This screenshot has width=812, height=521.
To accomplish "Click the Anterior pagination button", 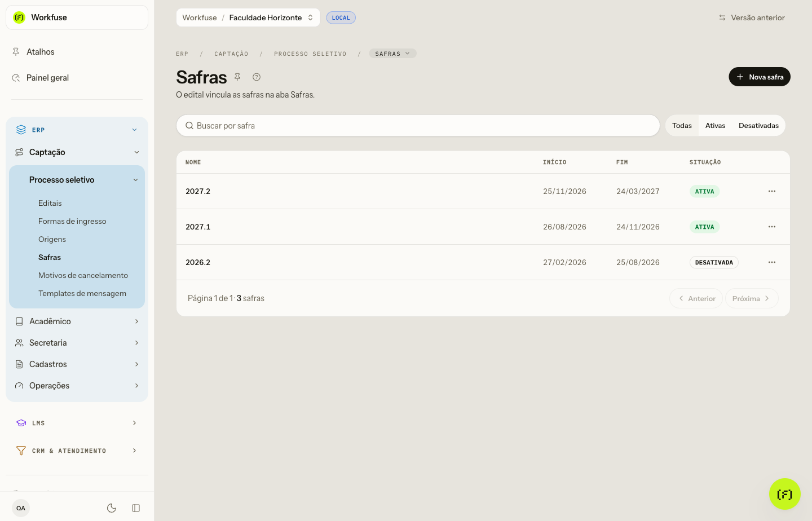I will (696, 298).
